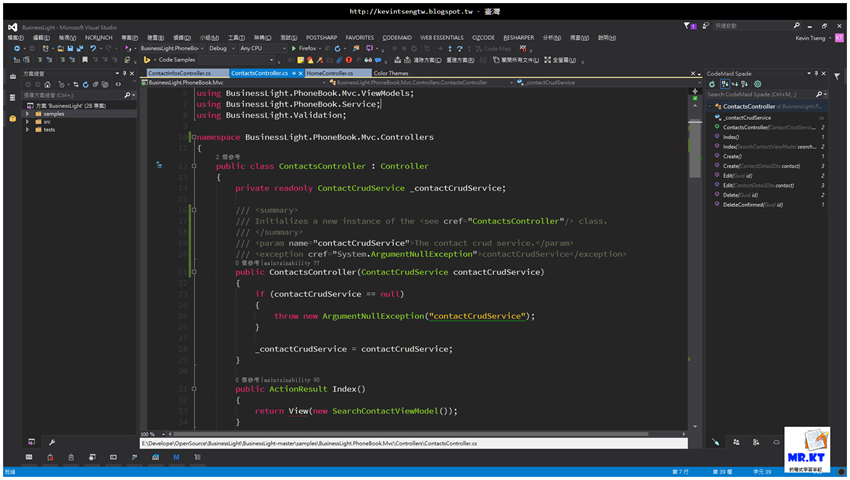
Task: Select Index() method in CodeMaid Spade
Action: pyautogui.click(x=731, y=137)
